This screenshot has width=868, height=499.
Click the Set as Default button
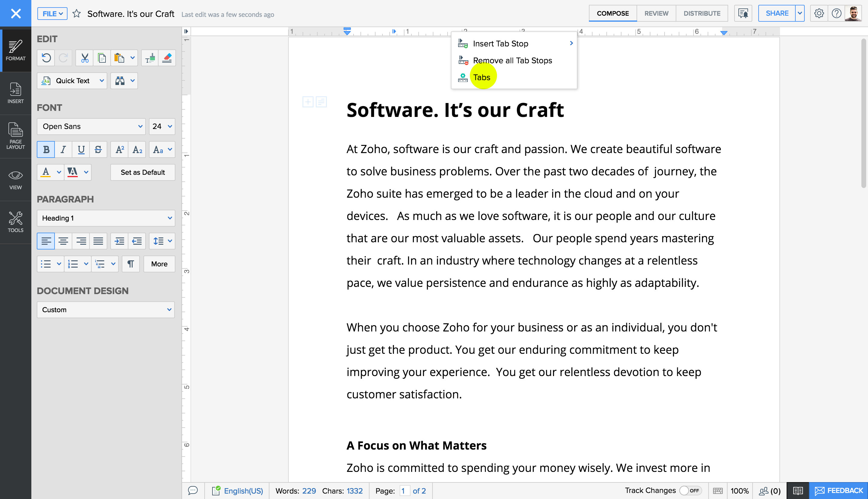143,172
